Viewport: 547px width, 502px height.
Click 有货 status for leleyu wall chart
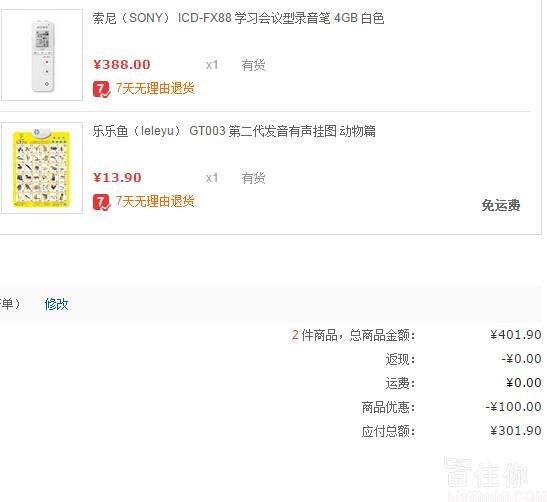pos(254,178)
